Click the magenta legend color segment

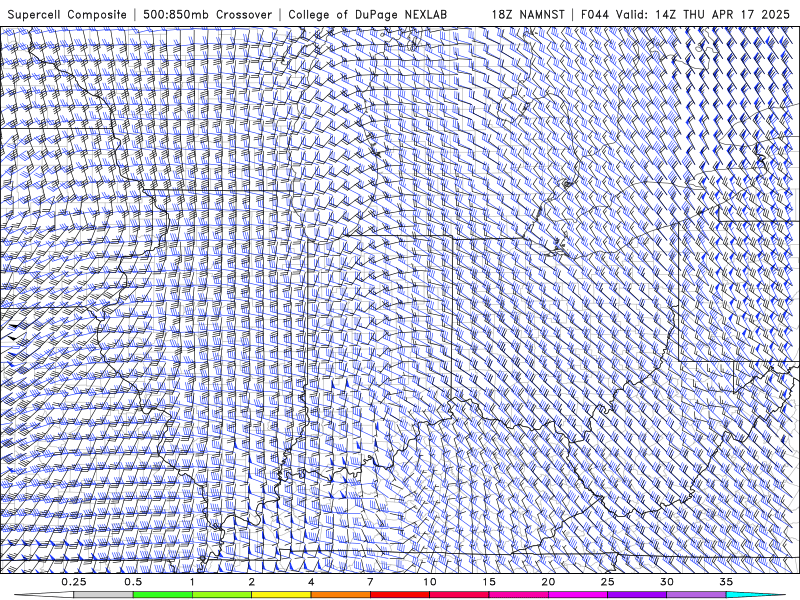578,595
